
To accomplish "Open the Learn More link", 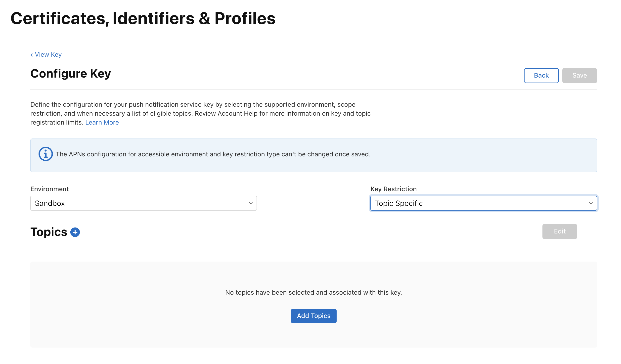I will tap(102, 122).
